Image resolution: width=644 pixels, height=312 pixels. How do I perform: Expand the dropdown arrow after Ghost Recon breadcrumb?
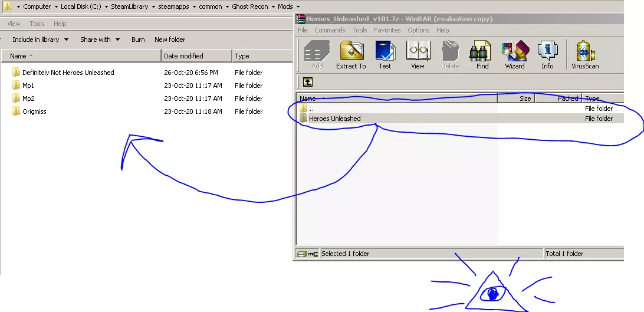[x=273, y=6]
